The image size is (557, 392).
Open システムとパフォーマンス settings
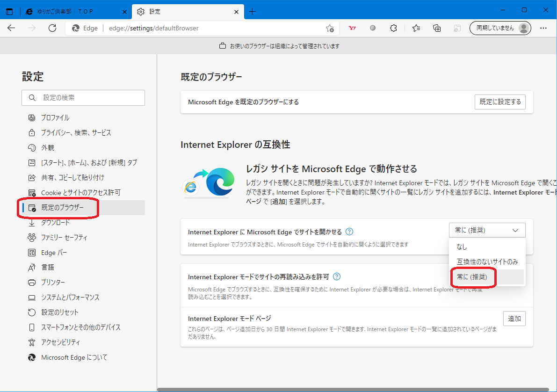(83, 297)
